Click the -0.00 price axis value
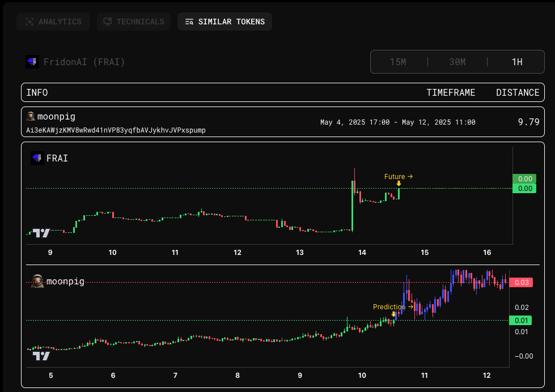Viewport: 555px width, 392px height. [x=523, y=356]
